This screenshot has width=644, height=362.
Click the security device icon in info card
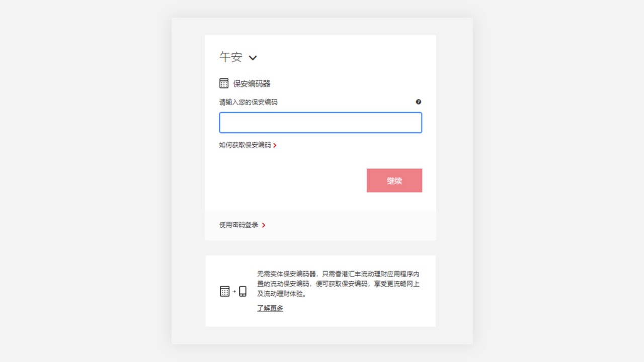[225, 291]
